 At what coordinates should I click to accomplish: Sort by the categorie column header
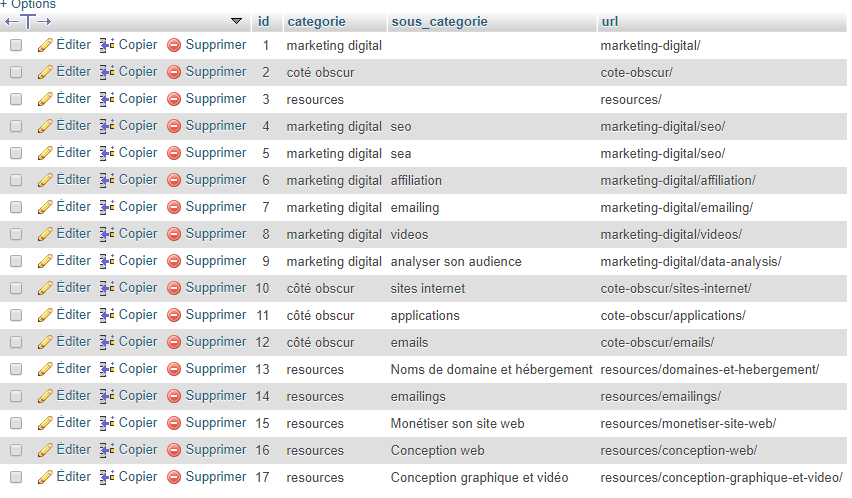click(x=317, y=21)
